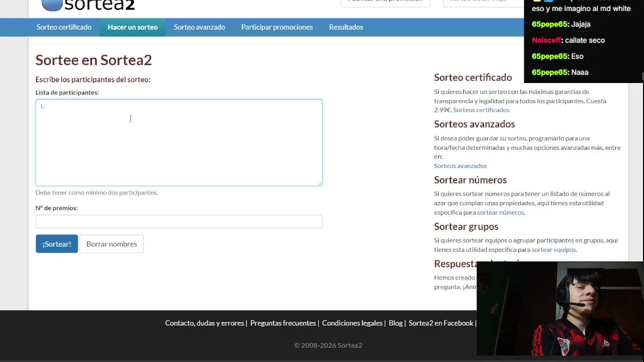This screenshot has width=644, height=362.
Task: Focus the Lista de participantes text area
Action: coord(179,142)
